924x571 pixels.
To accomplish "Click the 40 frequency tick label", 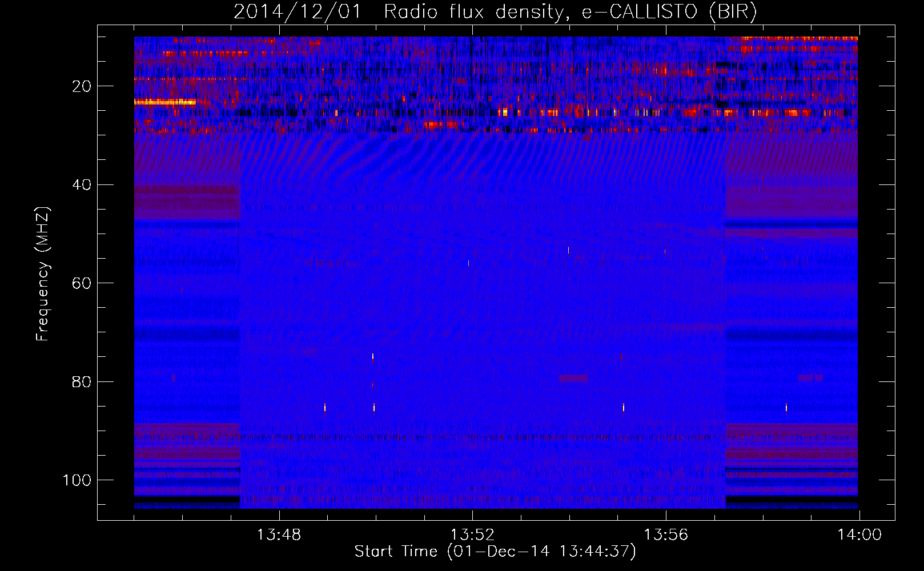I will click(82, 185).
